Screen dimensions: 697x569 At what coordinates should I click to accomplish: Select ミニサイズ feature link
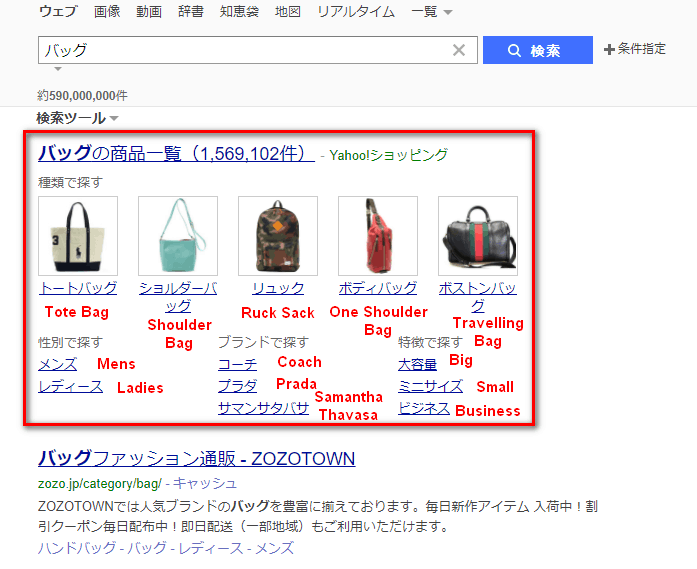pos(430,386)
